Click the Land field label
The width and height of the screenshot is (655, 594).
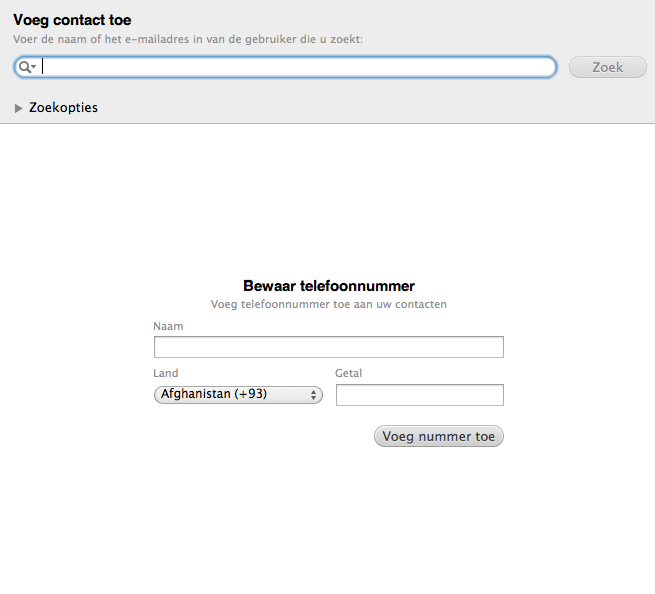(x=166, y=373)
